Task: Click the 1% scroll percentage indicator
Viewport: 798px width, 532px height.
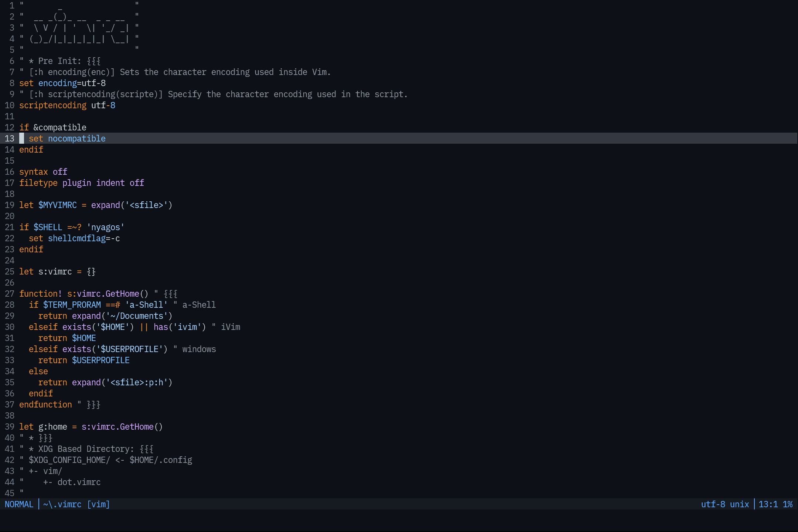Action: coord(788,504)
